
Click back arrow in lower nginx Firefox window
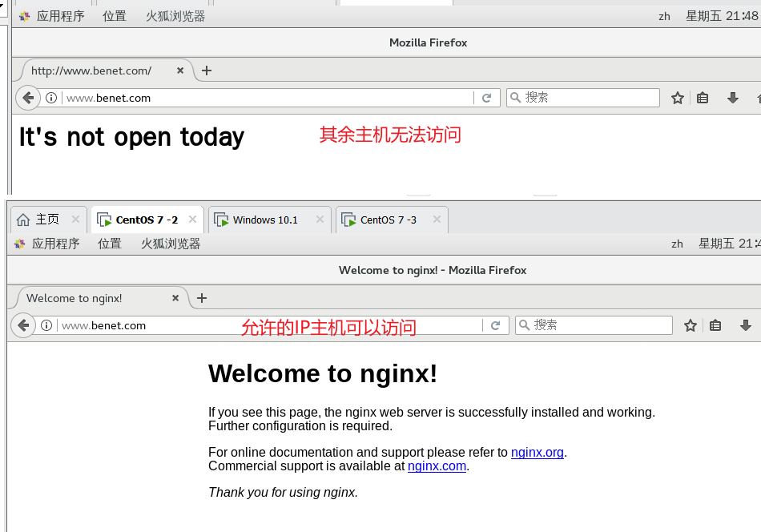point(23,325)
